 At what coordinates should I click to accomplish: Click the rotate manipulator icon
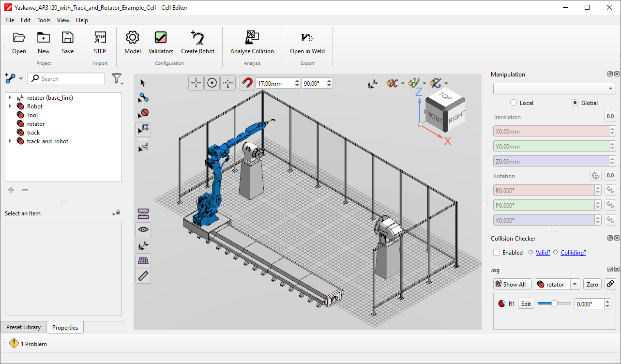click(x=212, y=83)
